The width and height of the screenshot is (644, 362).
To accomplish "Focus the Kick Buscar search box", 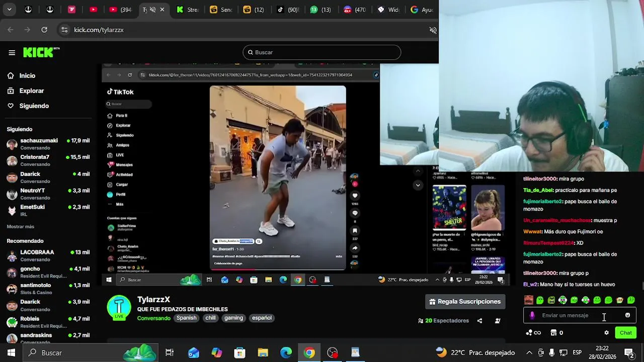I will (x=322, y=52).
